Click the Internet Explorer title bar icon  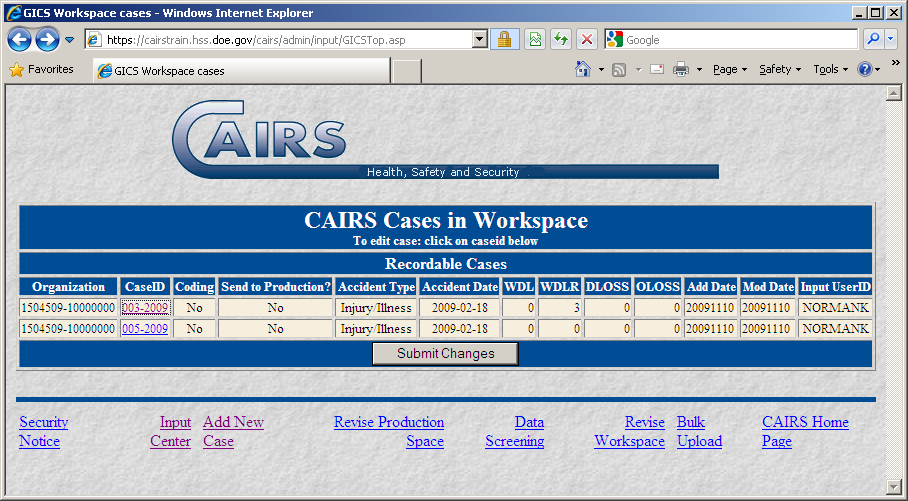pyautogui.click(x=13, y=13)
